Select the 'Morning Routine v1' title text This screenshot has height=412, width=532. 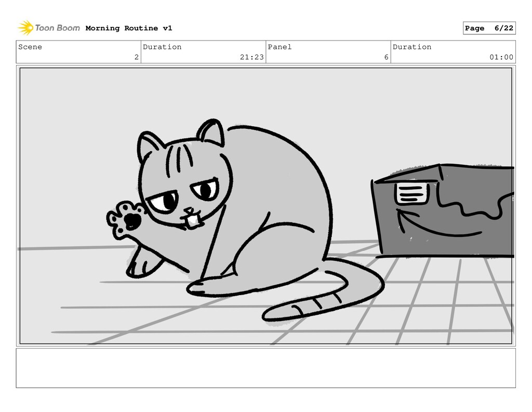129,28
